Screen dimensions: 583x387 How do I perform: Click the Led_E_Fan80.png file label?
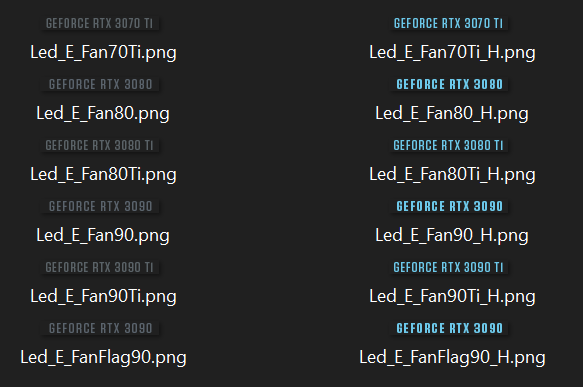(x=103, y=113)
